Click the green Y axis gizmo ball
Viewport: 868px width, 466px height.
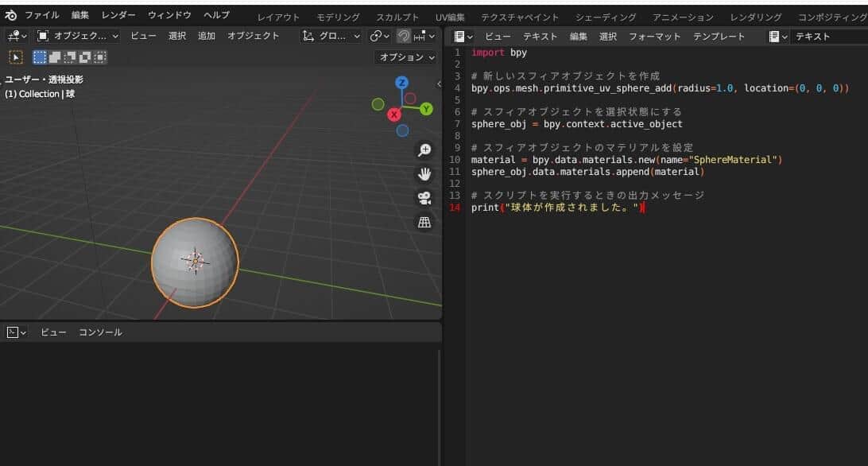click(426, 109)
